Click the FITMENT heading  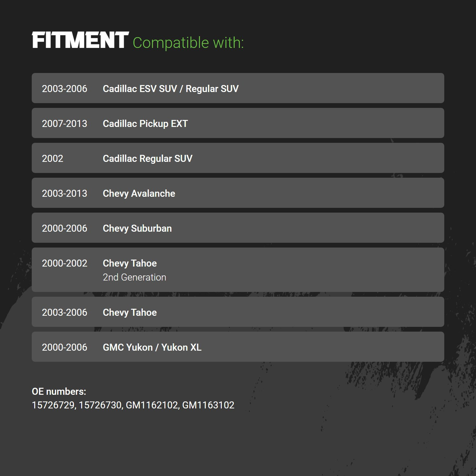pos(80,40)
